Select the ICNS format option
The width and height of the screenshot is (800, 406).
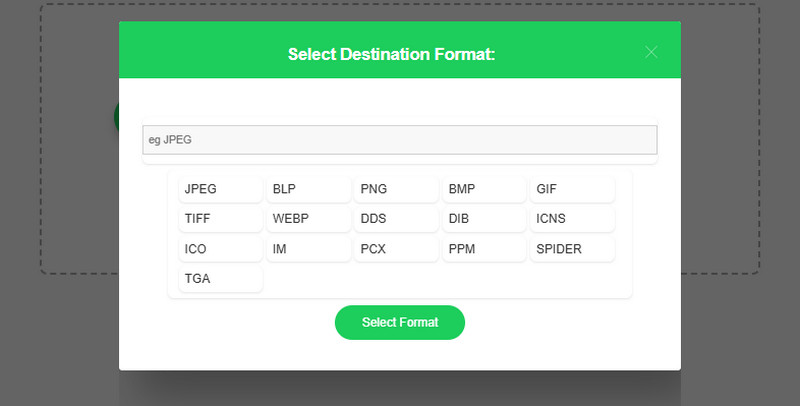click(572, 219)
